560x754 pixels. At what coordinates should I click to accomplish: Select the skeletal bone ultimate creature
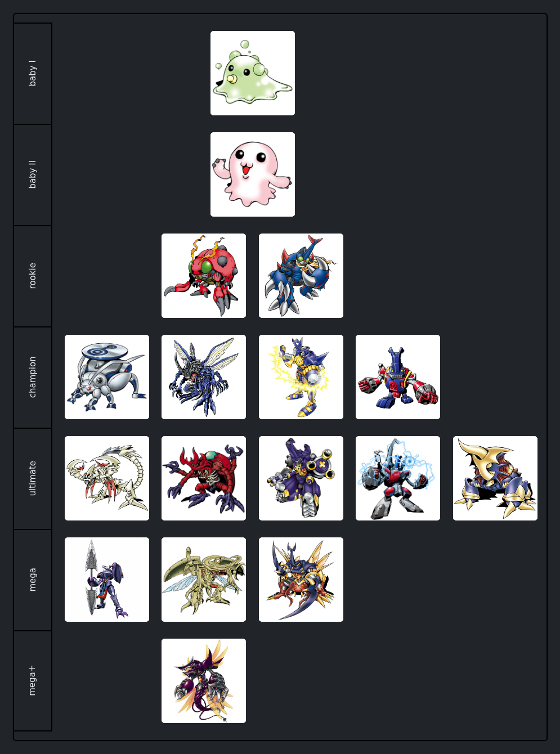pyautogui.click(x=107, y=478)
